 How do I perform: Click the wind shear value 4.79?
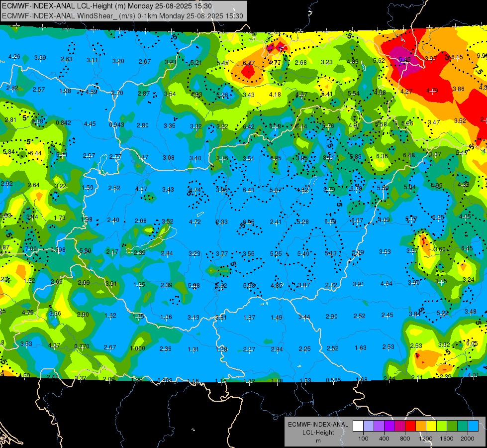tap(432, 91)
